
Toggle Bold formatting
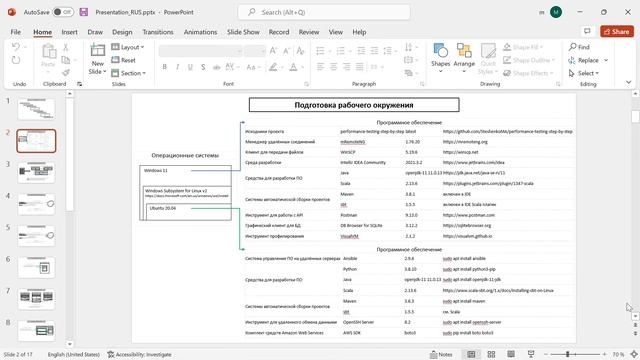point(164,67)
